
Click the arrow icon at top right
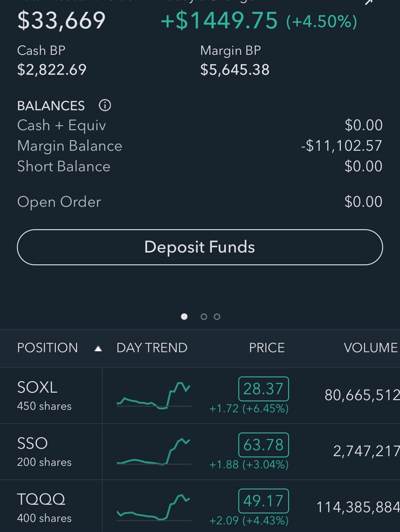click(369, 2)
